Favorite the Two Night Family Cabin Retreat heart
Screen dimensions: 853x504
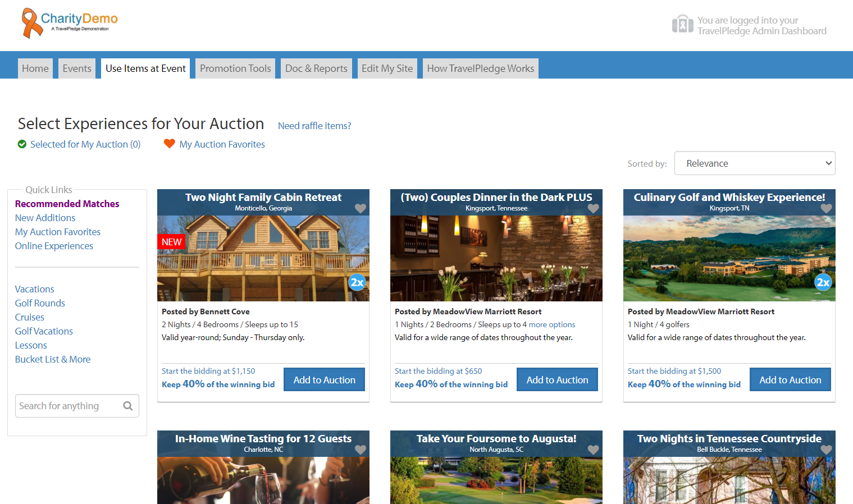coord(361,208)
